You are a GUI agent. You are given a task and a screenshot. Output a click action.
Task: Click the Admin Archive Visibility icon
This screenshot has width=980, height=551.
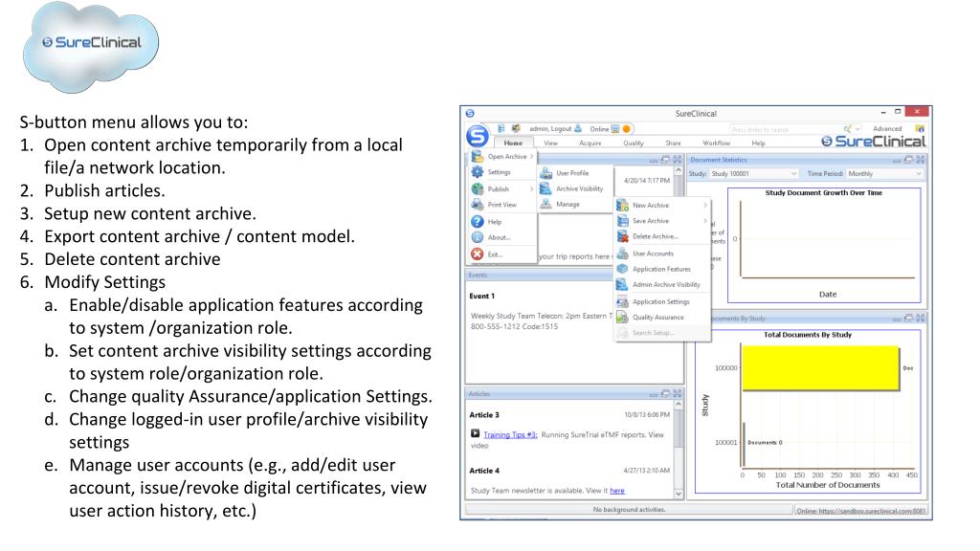tap(622, 284)
